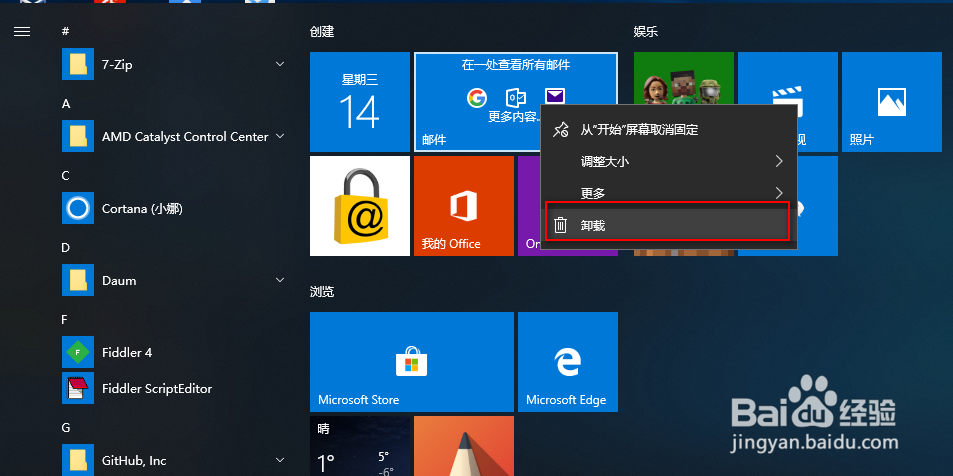This screenshot has height=476, width=953.
Task: Open the yellow padlock email tile
Action: click(360, 206)
